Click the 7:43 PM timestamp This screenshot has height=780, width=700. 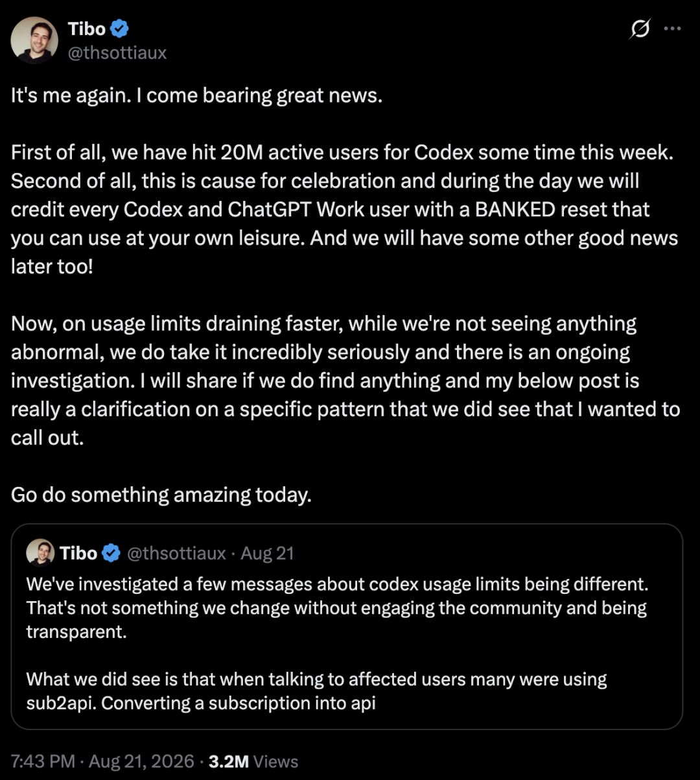click(43, 761)
